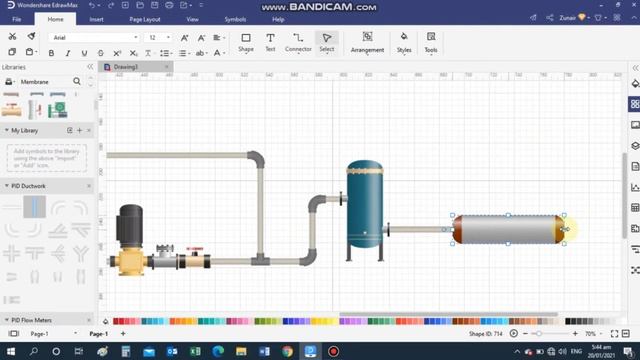Expand the PID Flow Meters section
Image resolution: width=640 pixels, height=360 pixels.
[x=7, y=320]
